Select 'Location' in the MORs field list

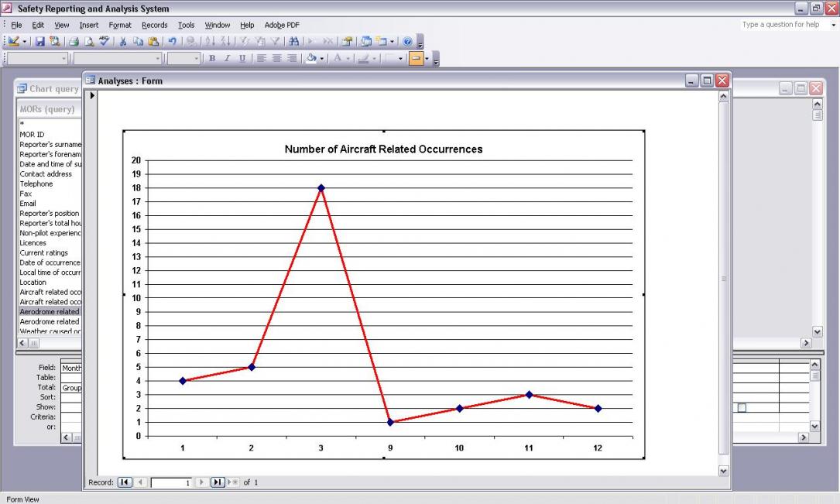coord(33,283)
